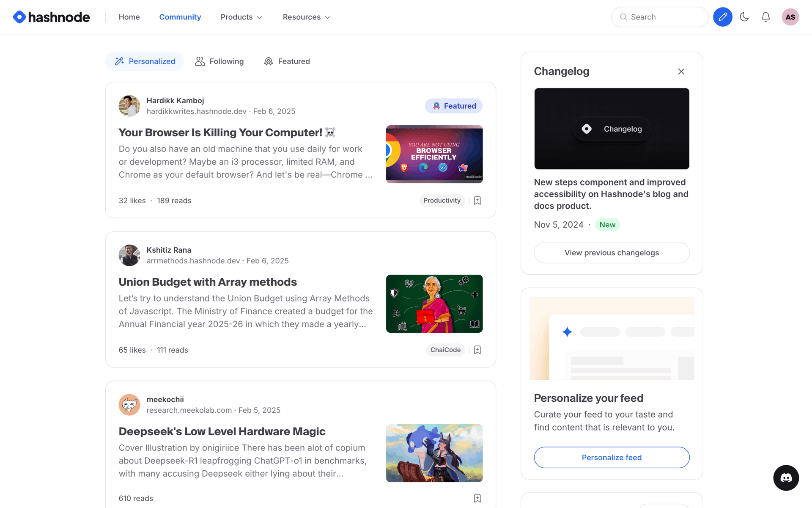Open Union Budget with Array methods title
The image size is (812, 508).
pyautogui.click(x=208, y=282)
